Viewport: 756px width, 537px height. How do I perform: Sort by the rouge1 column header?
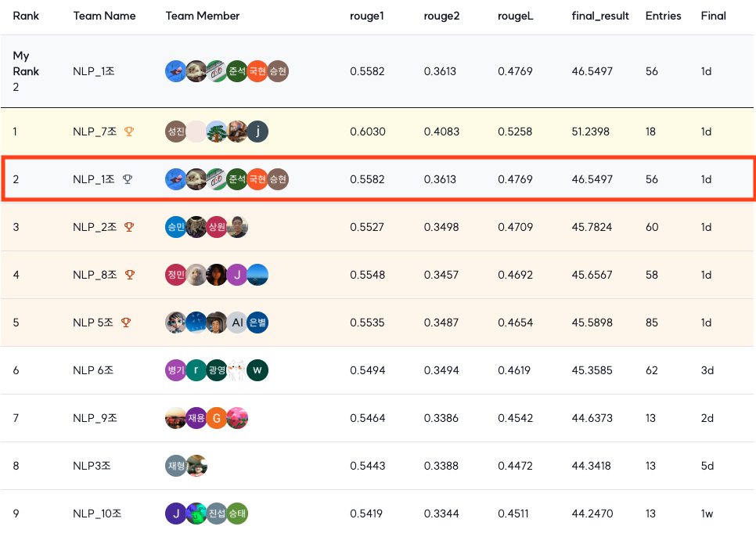coord(367,16)
